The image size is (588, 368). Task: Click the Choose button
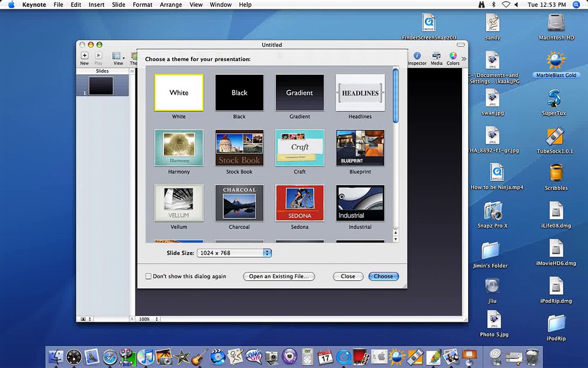coord(383,276)
